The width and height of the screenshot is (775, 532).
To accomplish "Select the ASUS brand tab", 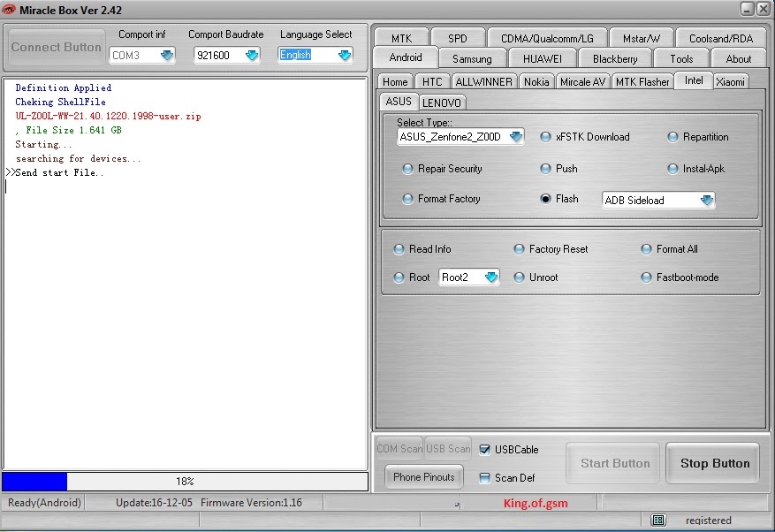I will [x=399, y=102].
